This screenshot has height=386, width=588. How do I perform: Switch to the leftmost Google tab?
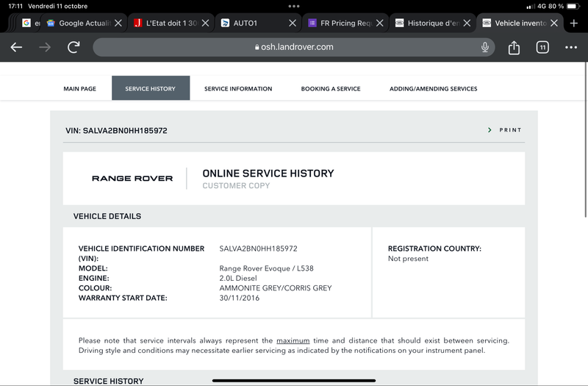[x=29, y=24]
